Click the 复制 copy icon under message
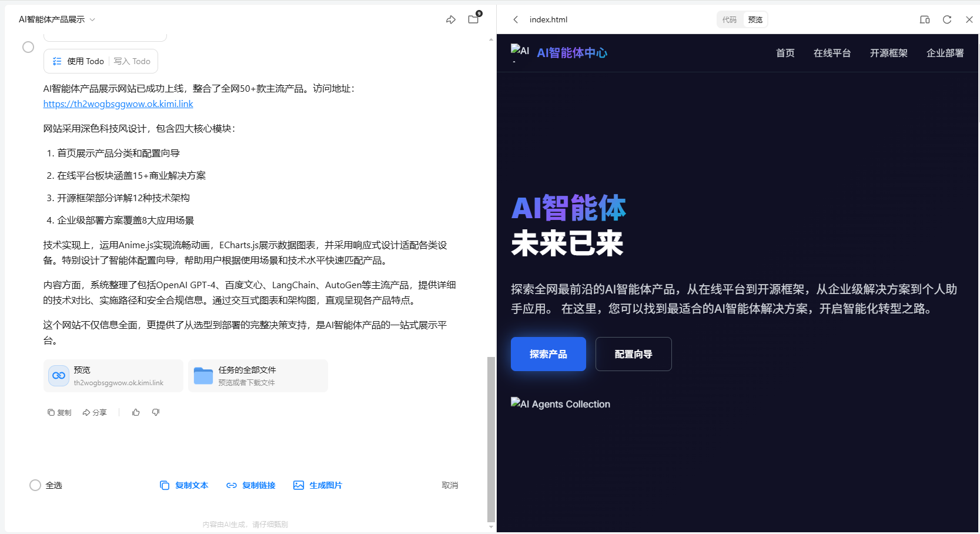This screenshot has width=980, height=534. tap(59, 412)
